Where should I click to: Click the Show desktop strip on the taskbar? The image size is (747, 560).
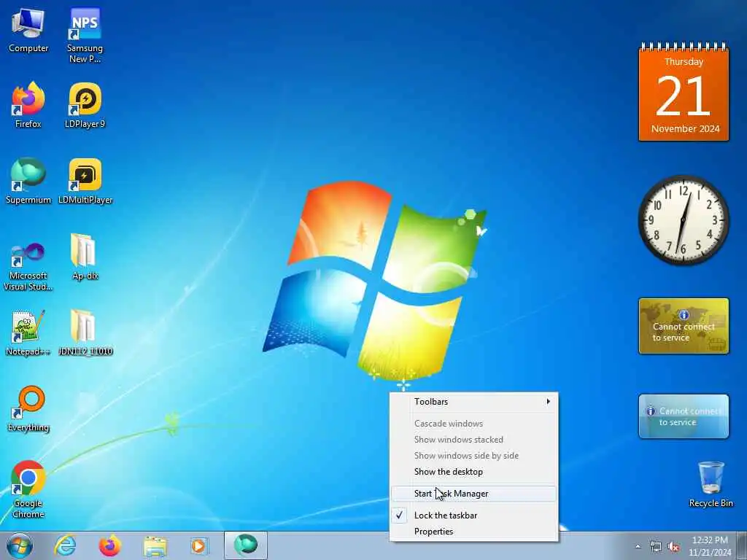pyautogui.click(x=743, y=546)
